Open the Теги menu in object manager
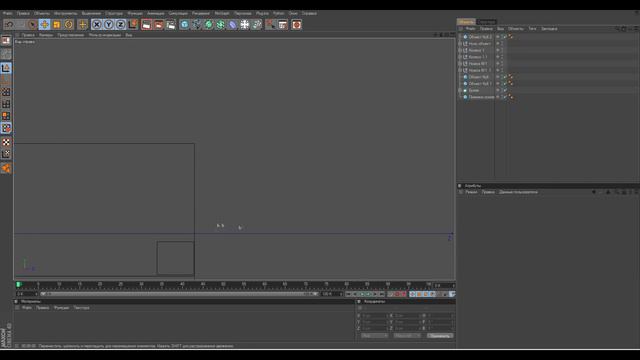This screenshot has width=640, height=360. tap(532, 29)
